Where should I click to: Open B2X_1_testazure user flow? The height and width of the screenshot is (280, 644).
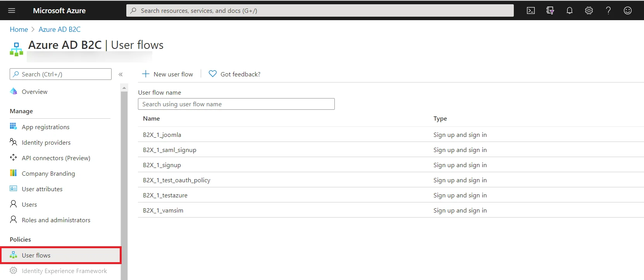(x=165, y=195)
